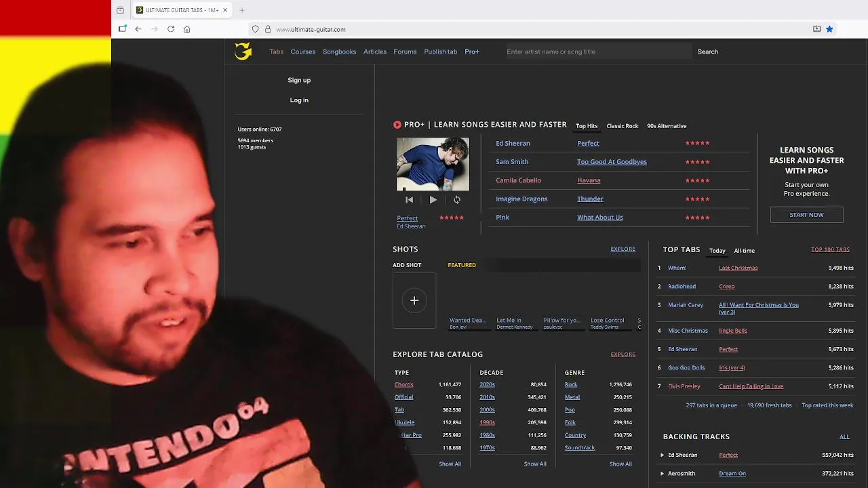
Task: Click Explore next to Explore Tab Catalog
Action: click(x=623, y=354)
